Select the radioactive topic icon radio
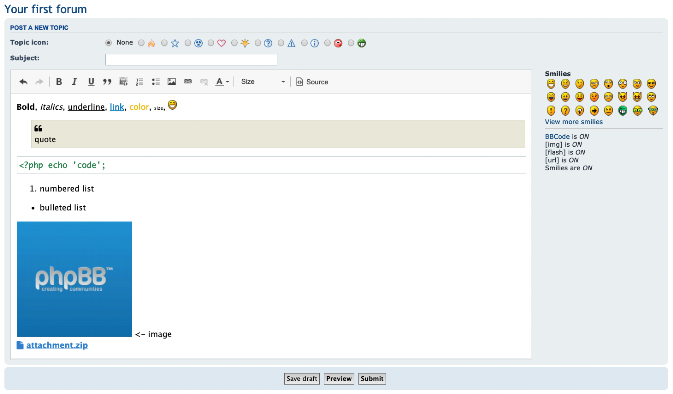The image size is (673, 394). 188,43
